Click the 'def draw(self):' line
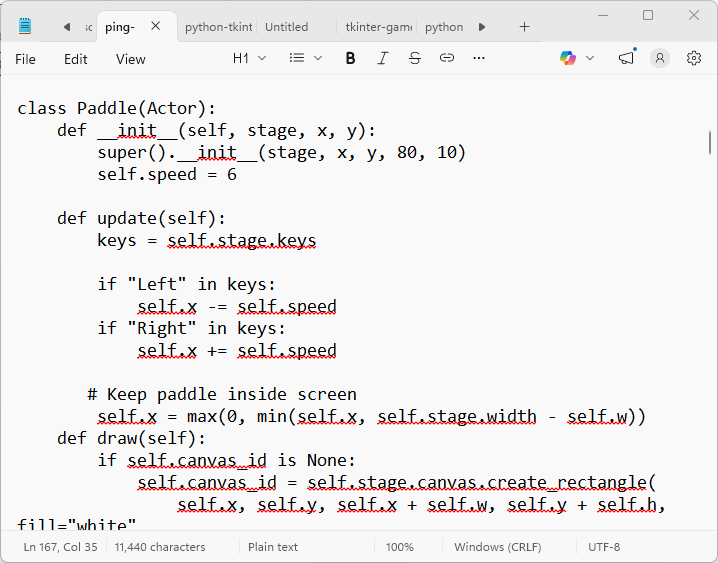The height and width of the screenshot is (563, 718). coord(131,438)
